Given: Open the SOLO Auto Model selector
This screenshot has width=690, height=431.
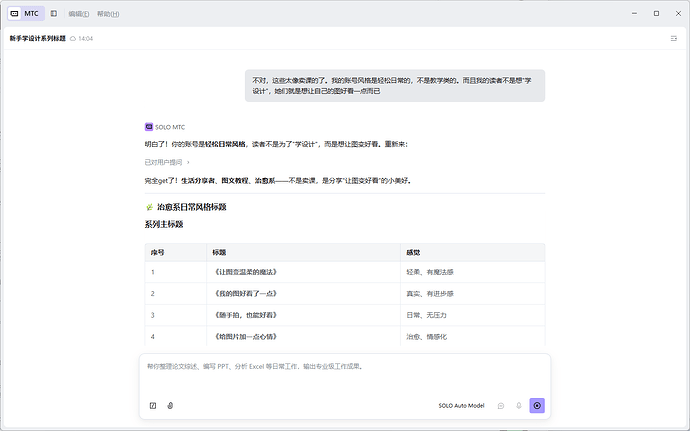Looking at the screenshot, I should (461, 405).
